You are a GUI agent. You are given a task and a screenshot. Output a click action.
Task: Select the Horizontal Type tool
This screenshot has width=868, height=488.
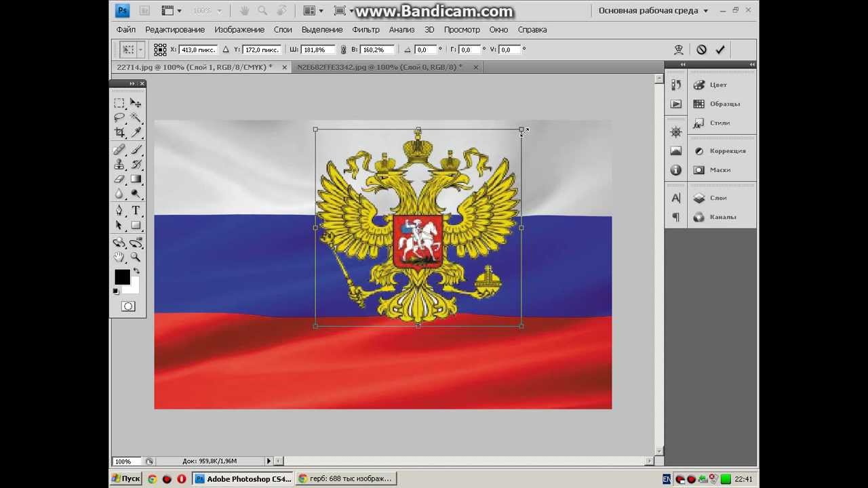136,211
